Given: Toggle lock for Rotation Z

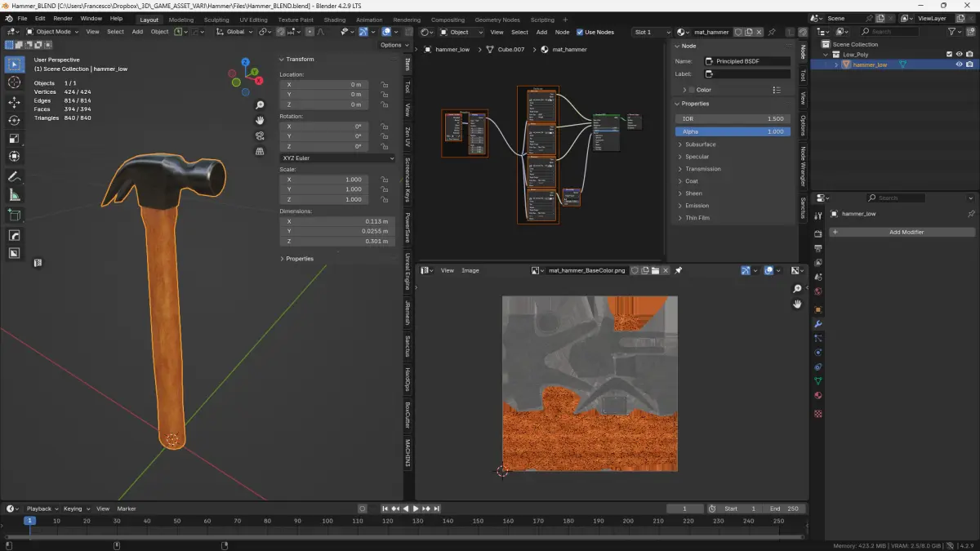Looking at the screenshot, I should (x=384, y=146).
